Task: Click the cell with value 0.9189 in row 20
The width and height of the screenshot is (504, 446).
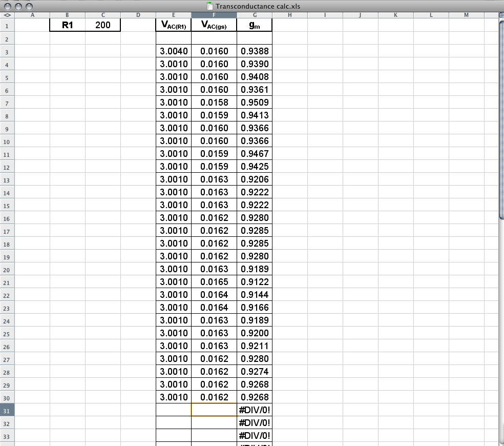Action: click(255, 269)
